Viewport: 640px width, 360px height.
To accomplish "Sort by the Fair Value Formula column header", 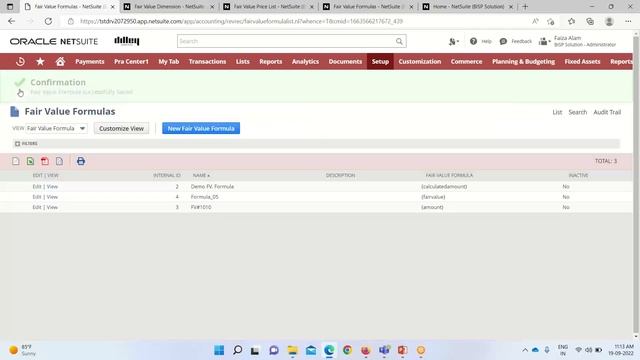I will coord(449,176).
